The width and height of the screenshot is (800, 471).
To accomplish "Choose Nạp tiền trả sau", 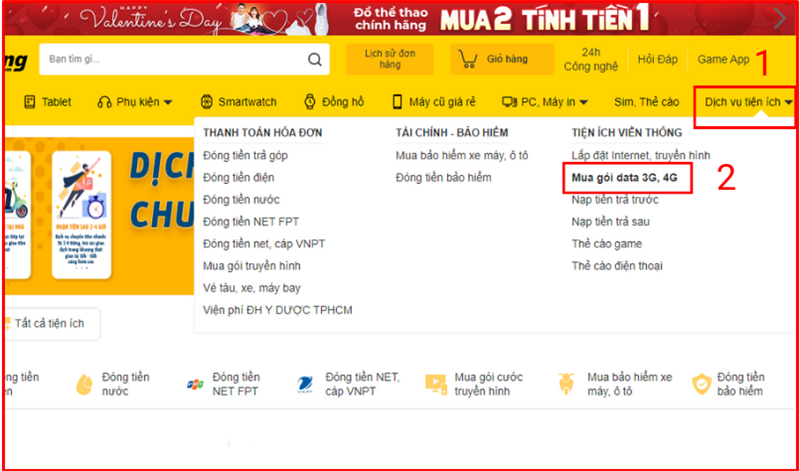I will (611, 222).
